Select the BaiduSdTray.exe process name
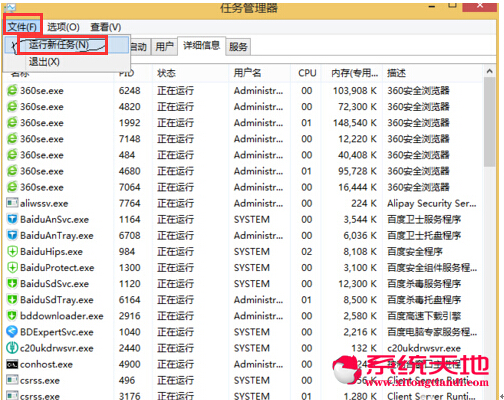This screenshot has height=400, width=504. 57,300
